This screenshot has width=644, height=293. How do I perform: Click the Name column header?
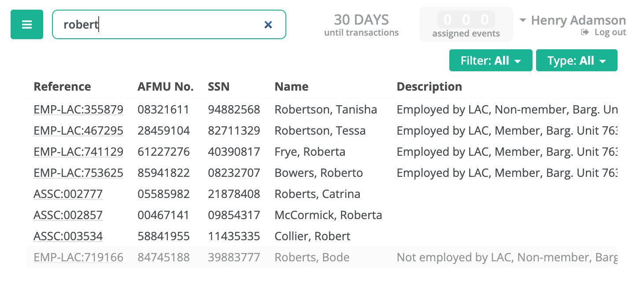pyautogui.click(x=292, y=87)
